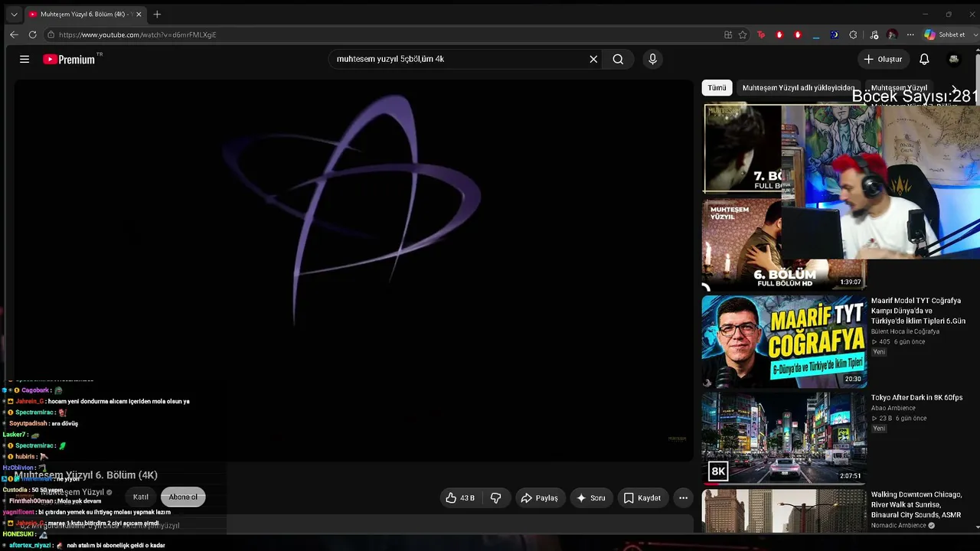Open the second red hand blocker extension
The height and width of the screenshot is (551, 980).
coord(798,34)
